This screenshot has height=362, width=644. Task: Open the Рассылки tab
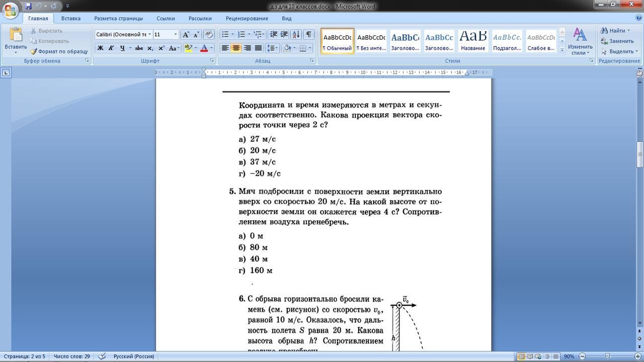click(x=200, y=19)
